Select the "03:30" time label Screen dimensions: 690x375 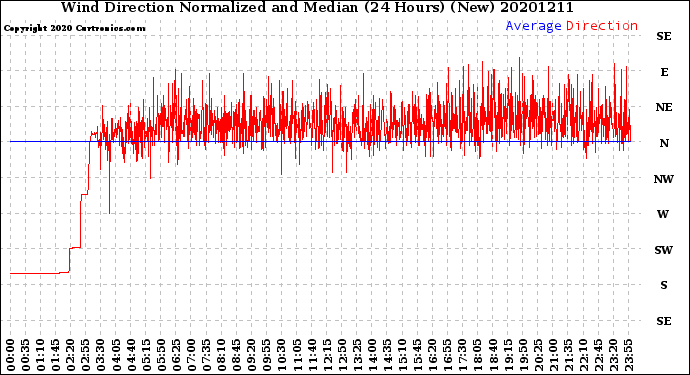101,355
